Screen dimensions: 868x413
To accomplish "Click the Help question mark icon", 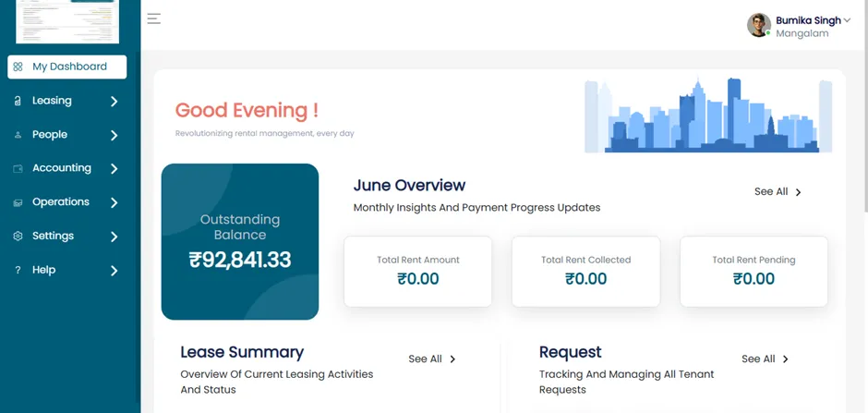I will (x=18, y=270).
